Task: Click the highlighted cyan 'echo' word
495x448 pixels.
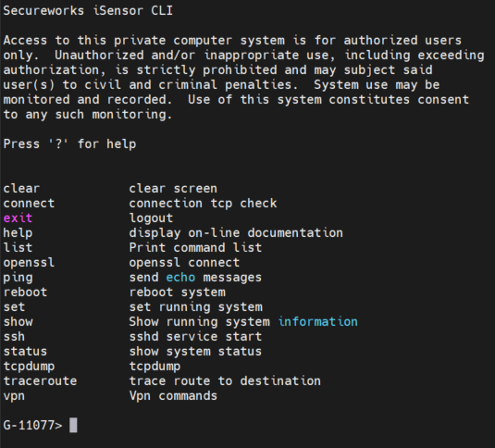Action: pos(180,278)
